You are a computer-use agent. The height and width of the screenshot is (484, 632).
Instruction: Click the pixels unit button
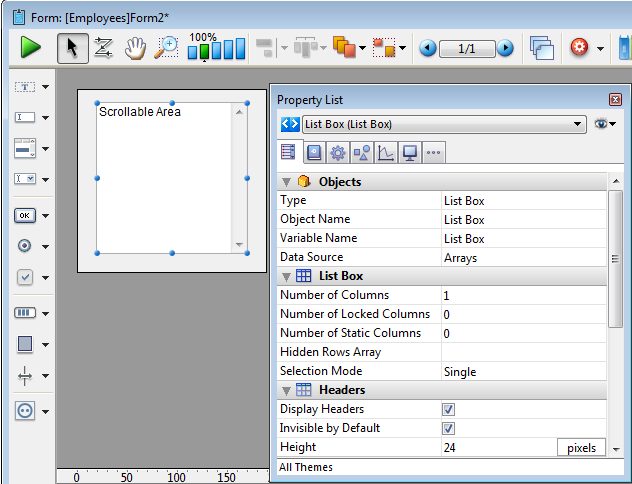[x=580, y=448]
